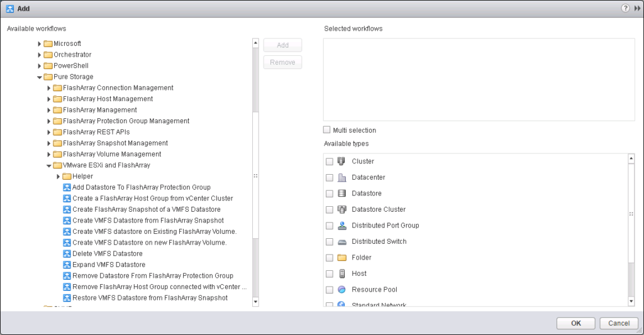Check the Datastore Cluster checkbox
The height and width of the screenshot is (335, 644).
click(x=330, y=209)
